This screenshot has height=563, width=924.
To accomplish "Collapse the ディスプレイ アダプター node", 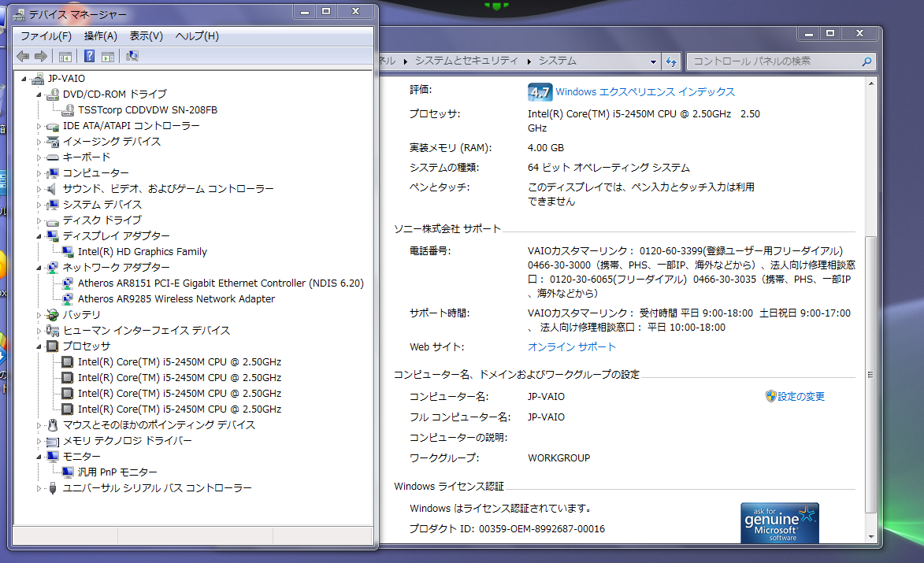I will [39, 236].
